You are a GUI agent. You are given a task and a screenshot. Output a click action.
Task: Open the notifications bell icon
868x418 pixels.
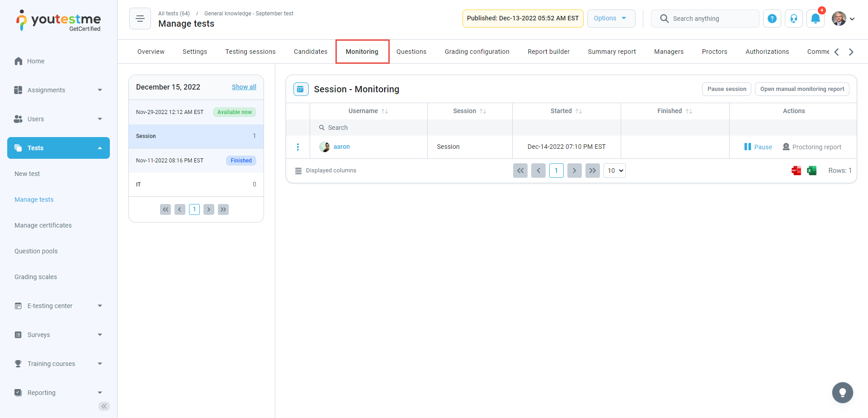[x=815, y=19]
